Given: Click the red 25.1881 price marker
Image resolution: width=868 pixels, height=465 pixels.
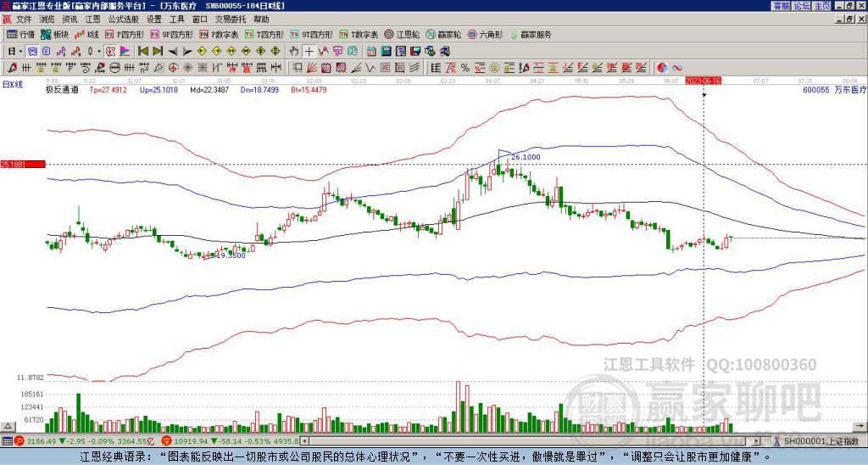Looking at the screenshot, I should [x=23, y=164].
